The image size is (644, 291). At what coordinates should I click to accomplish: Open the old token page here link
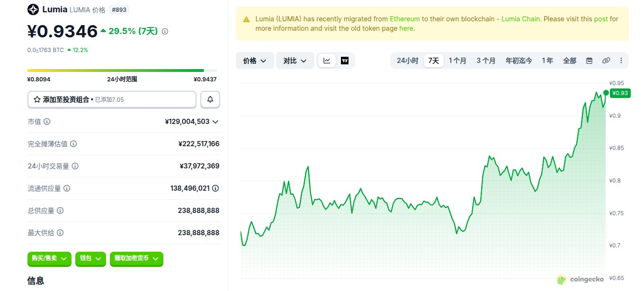[x=406, y=28]
